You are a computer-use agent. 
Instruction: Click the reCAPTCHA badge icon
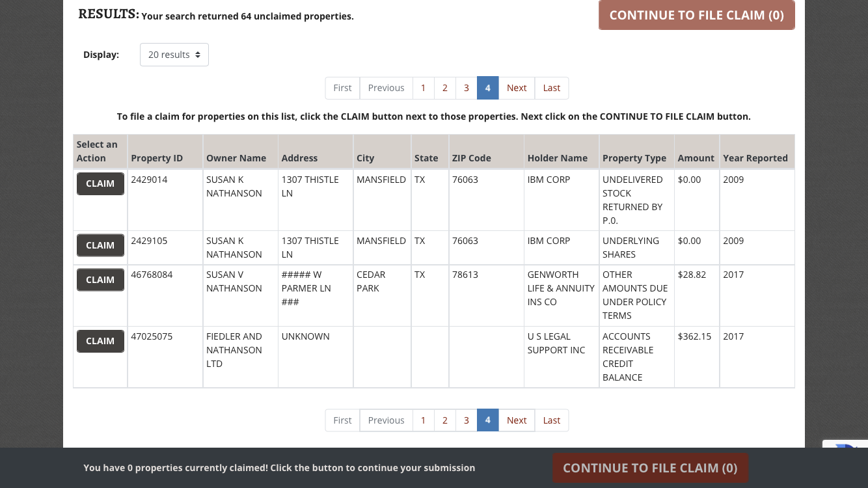pos(846,444)
